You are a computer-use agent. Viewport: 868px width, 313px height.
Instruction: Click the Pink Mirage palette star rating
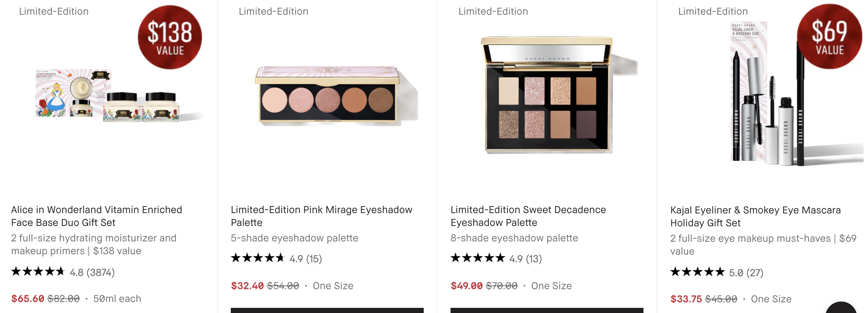tap(258, 258)
